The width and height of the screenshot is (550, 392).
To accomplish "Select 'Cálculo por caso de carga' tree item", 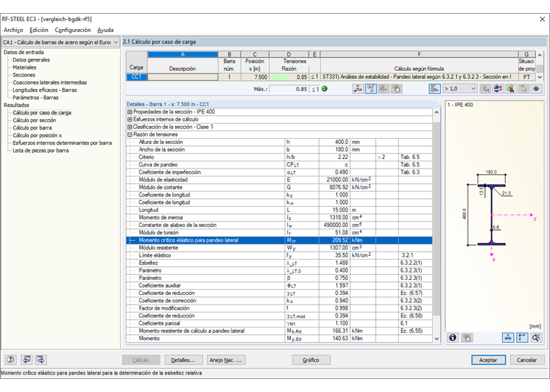I will tap(42, 113).
